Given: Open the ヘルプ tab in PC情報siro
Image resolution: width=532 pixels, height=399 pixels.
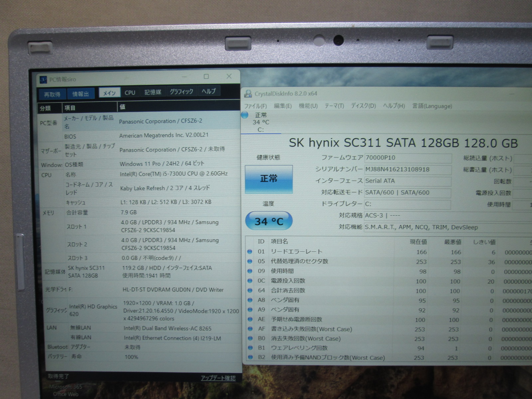Looking at the screenshot, I should click(209, 91).
